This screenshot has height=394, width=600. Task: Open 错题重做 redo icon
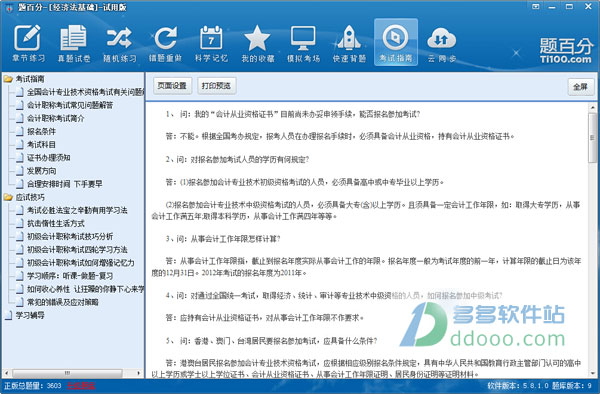tap(166, 42)
